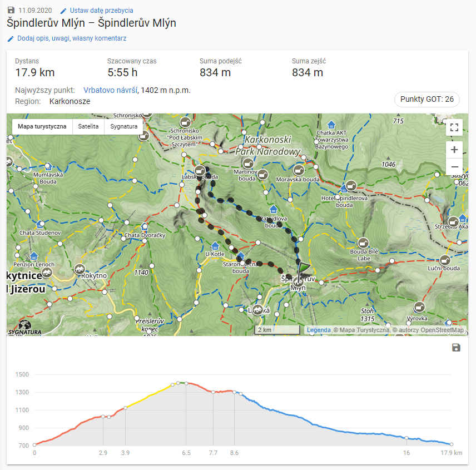The width and height of the screenshot is (476, 470).
Task: Zoom out on the map
Action: (454, 166)
